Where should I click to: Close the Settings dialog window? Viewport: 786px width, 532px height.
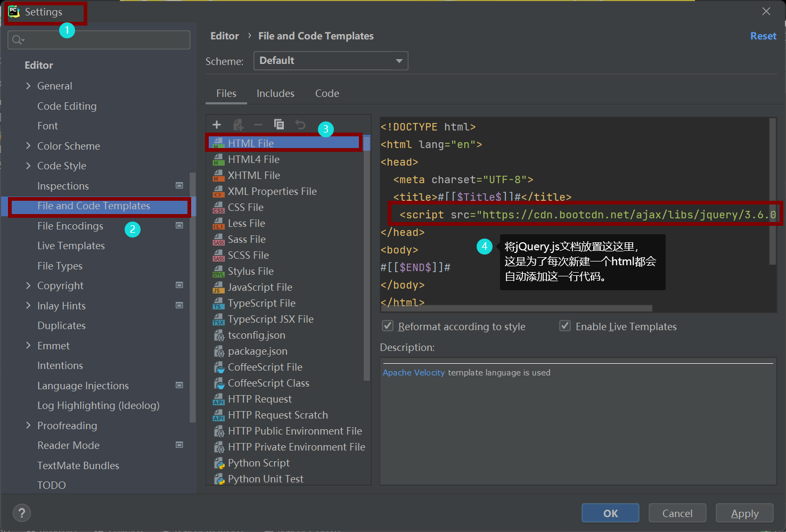(x=766, y=11)
